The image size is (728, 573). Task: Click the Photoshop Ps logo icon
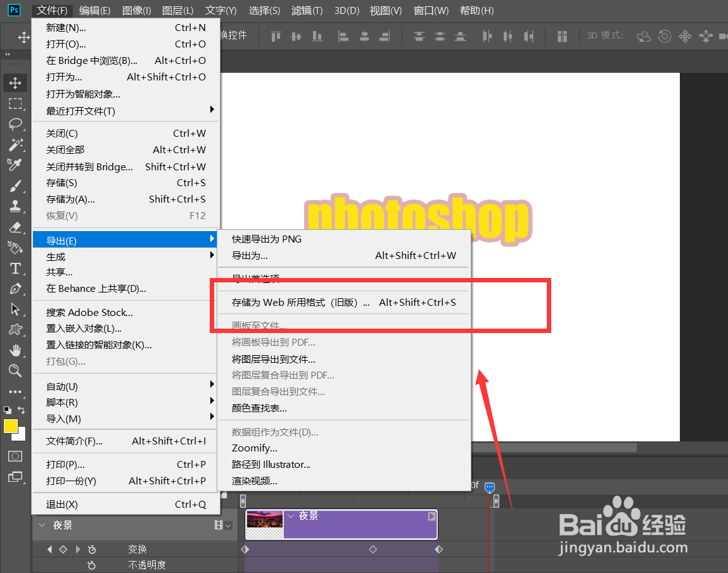(x=15, y=9)
